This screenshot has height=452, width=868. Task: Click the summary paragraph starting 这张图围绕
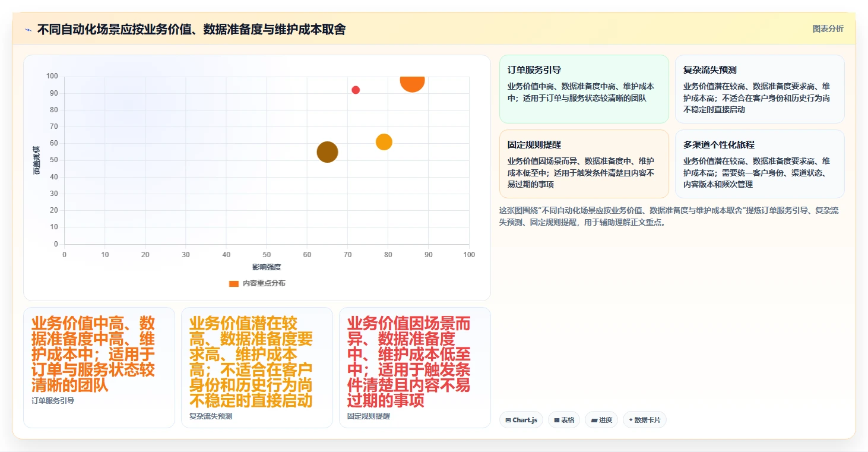point(669,216)
